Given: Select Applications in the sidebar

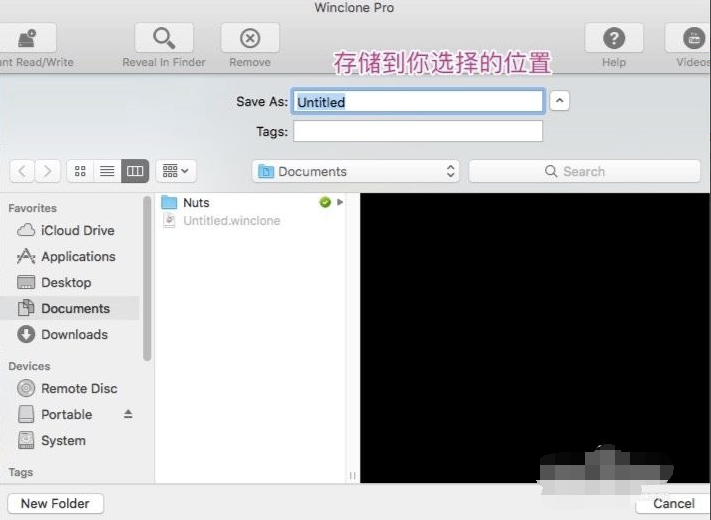Looking at the screenshot, I should click(x=70, y=257).
